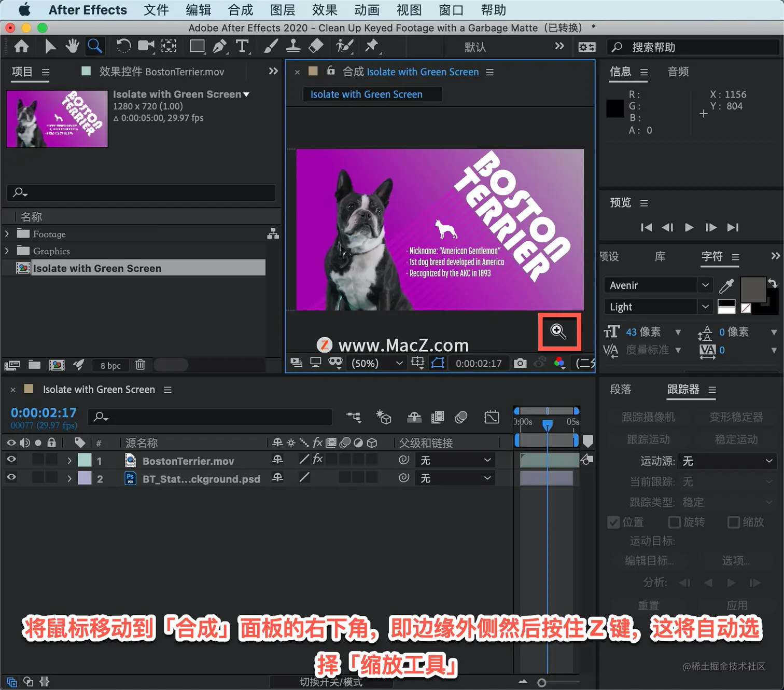The width and height of the screenshot is (784, 690).
Task: Click the timeline zoom slider handle
Action: coord(542,683)
